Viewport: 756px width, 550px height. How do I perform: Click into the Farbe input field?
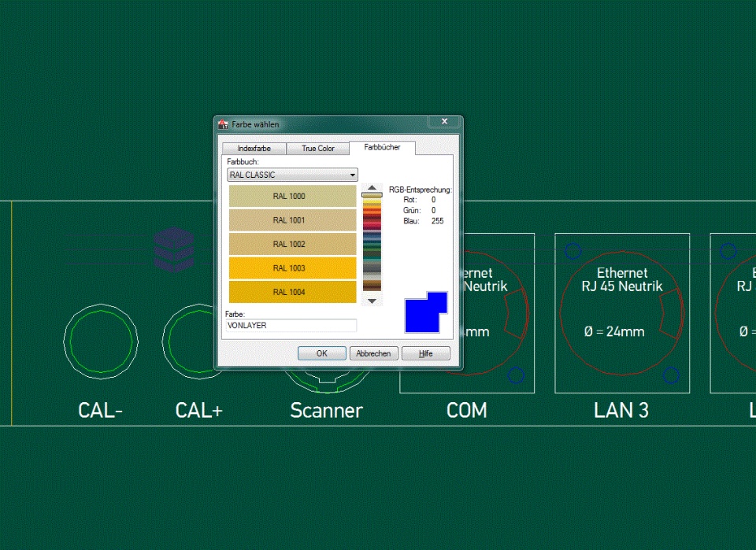click(x=291, y=326)
